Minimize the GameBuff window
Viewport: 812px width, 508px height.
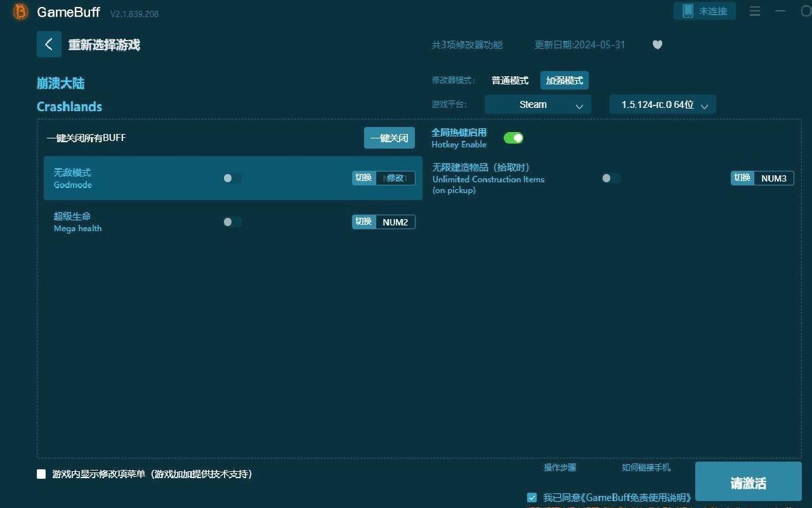[x=780, y=11]
